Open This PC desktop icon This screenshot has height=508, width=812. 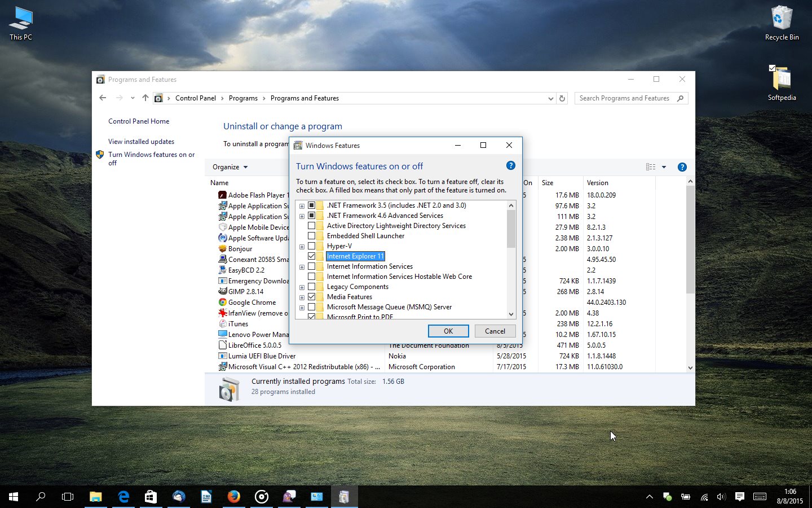pyautogui.click(x=21, y=24)
